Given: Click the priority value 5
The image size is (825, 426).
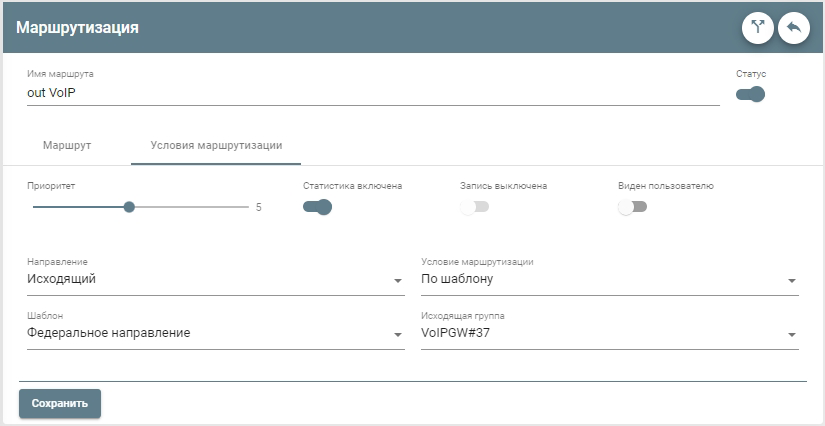Looking at the screenshot, I should (258, 208).
